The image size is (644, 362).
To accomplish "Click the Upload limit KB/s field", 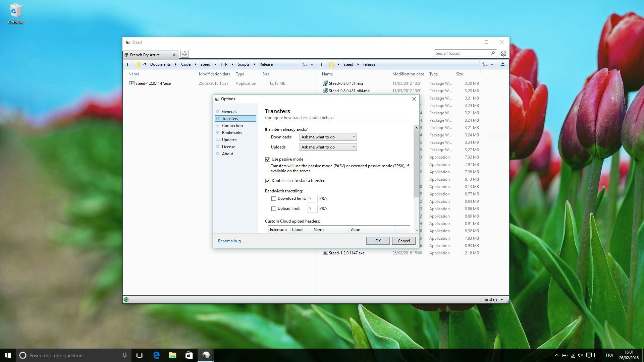I will coord(312,208).
